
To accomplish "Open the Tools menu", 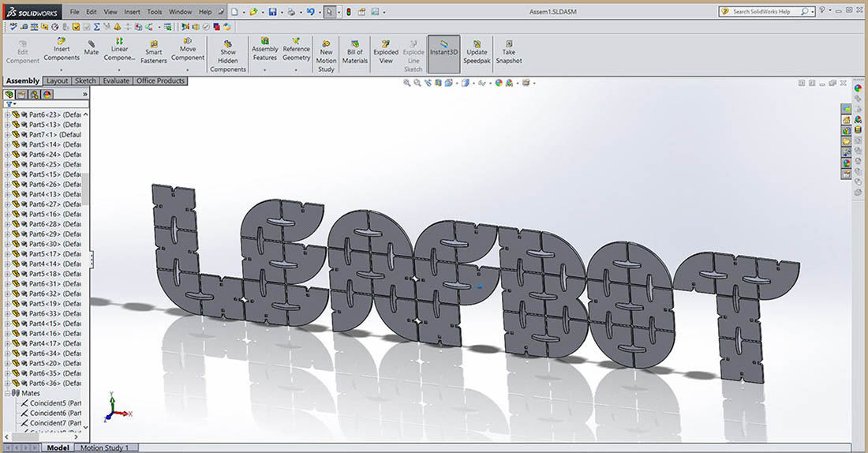I will coord(155,12).
